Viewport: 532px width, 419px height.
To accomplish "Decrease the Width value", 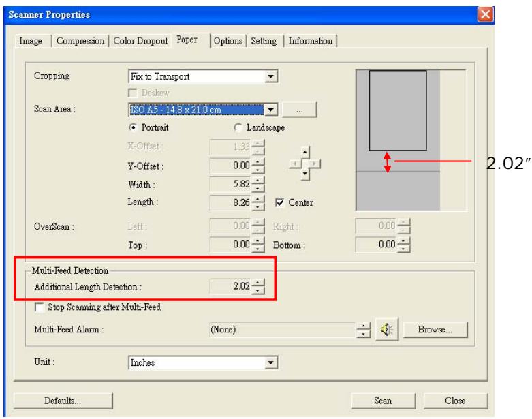I will [258, 188].
